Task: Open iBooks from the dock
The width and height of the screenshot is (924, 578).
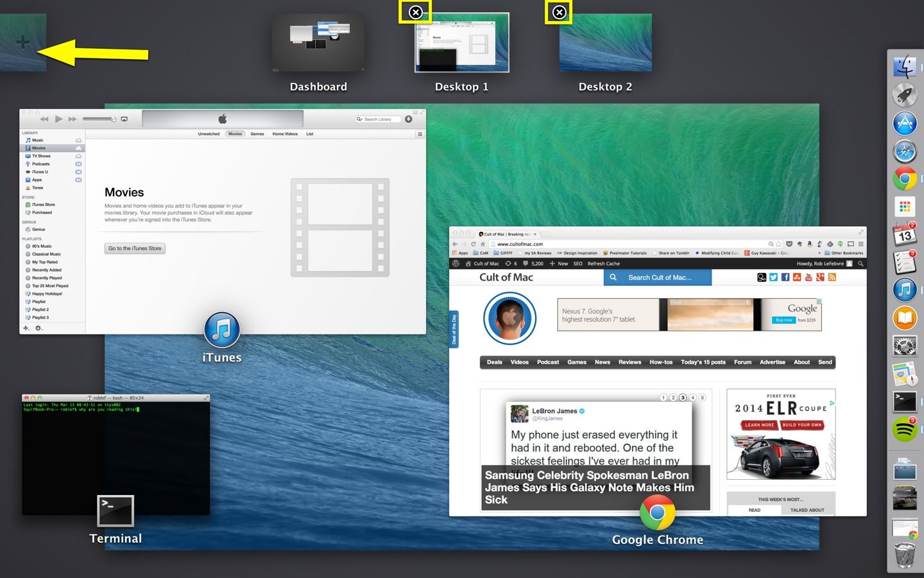Action: coord(905,318)
